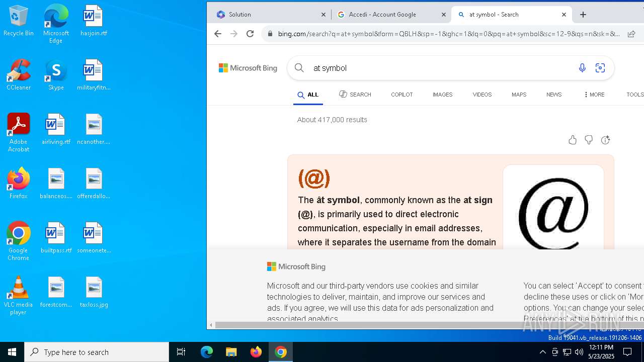Screen dimensions: 644x362
Task: Launch Google Chrome from the desktop shortcut
Action: pos(19,241)
